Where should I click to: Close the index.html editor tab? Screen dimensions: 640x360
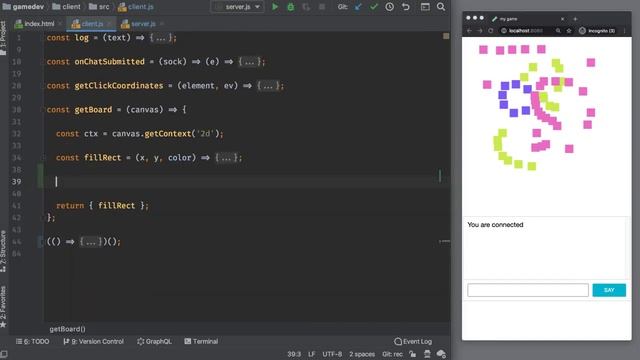(x=60, y=24)
